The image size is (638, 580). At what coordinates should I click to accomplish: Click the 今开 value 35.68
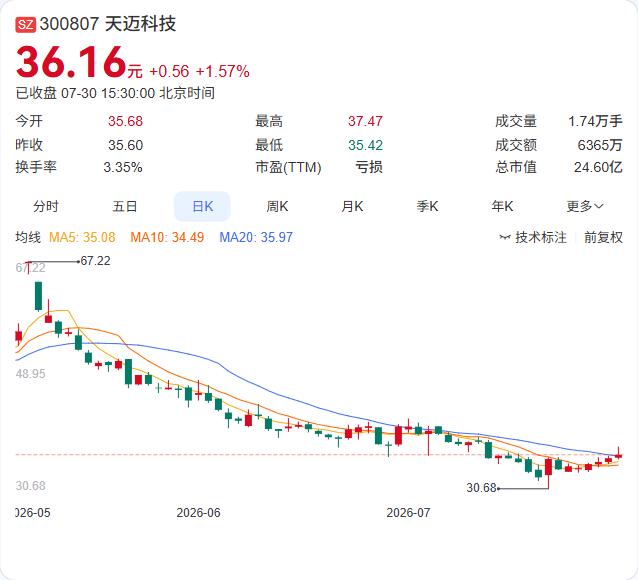tap(125, 121)
